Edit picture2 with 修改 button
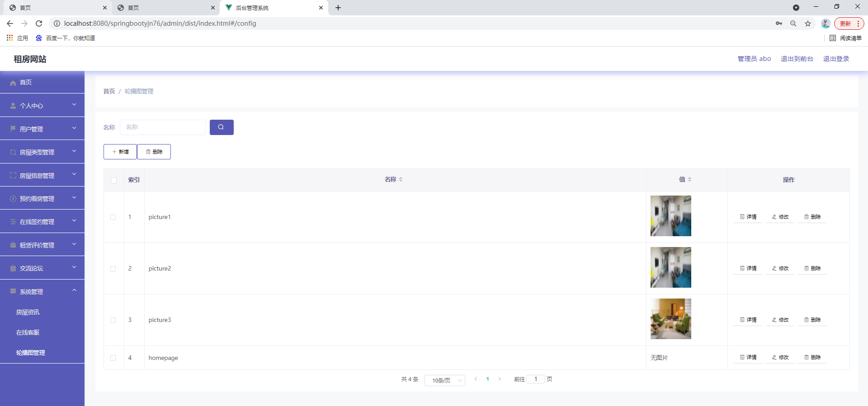 [780, 269]
